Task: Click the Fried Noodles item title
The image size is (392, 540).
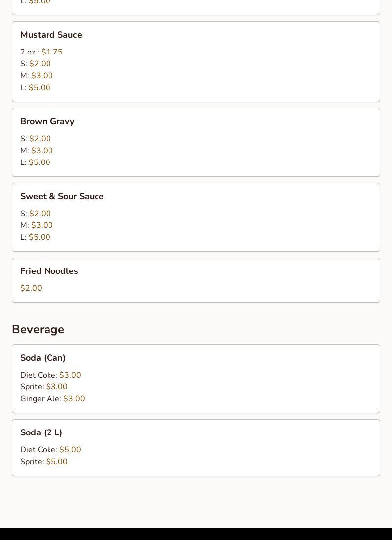Action: tap(49, 271)
